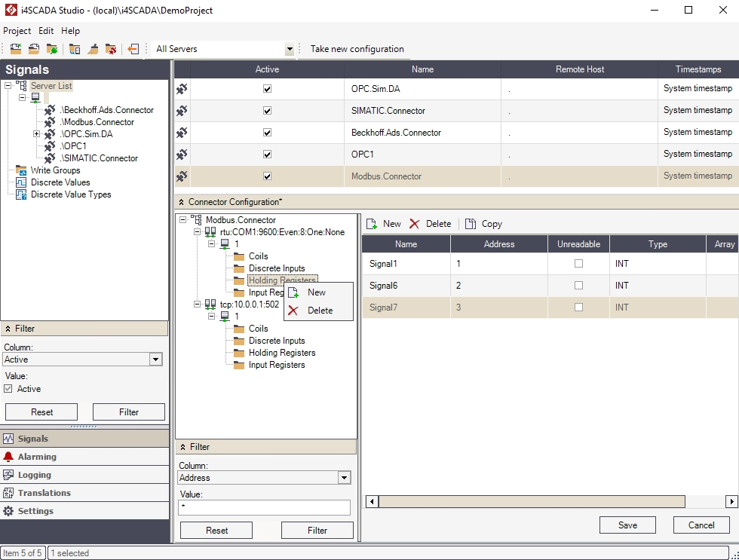Click the connector icon in the OPC.Sim.DA row
The width and height of the screenshot is (739, 560).
click(x=182, y=89)
